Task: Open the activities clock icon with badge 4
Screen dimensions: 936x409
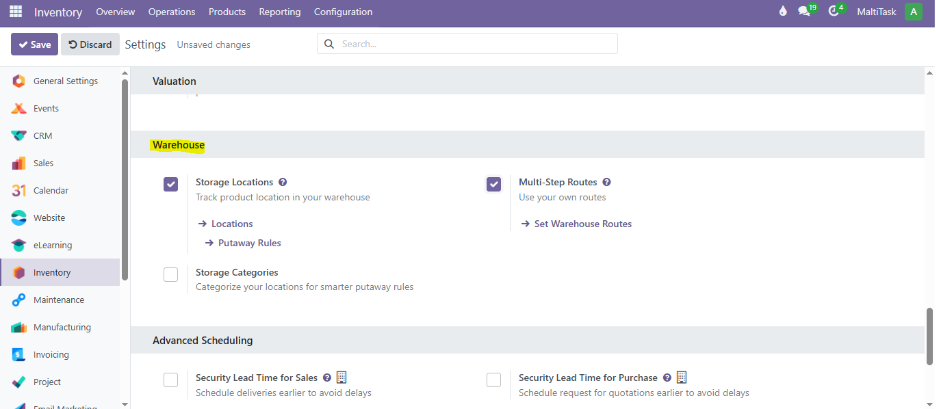Action: (835, 12)
